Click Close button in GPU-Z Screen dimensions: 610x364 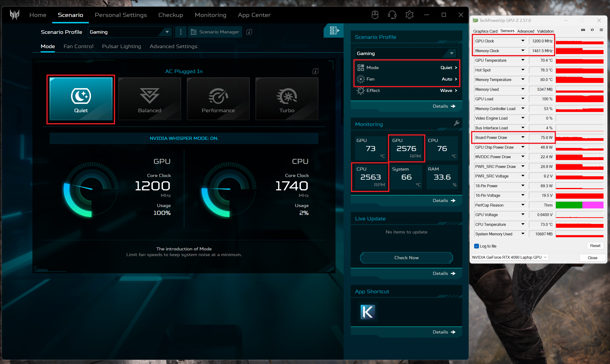(592, 258)
